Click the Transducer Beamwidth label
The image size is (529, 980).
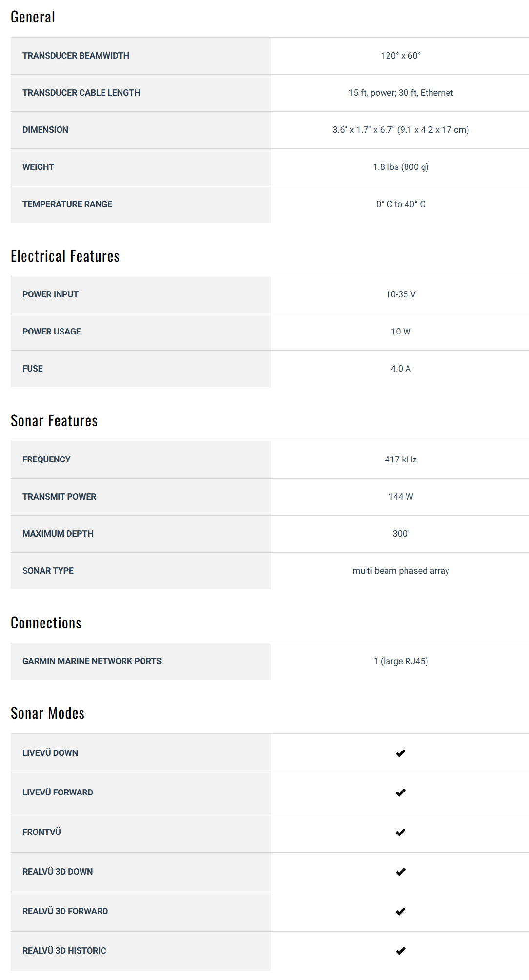click(x=76, y=56)
